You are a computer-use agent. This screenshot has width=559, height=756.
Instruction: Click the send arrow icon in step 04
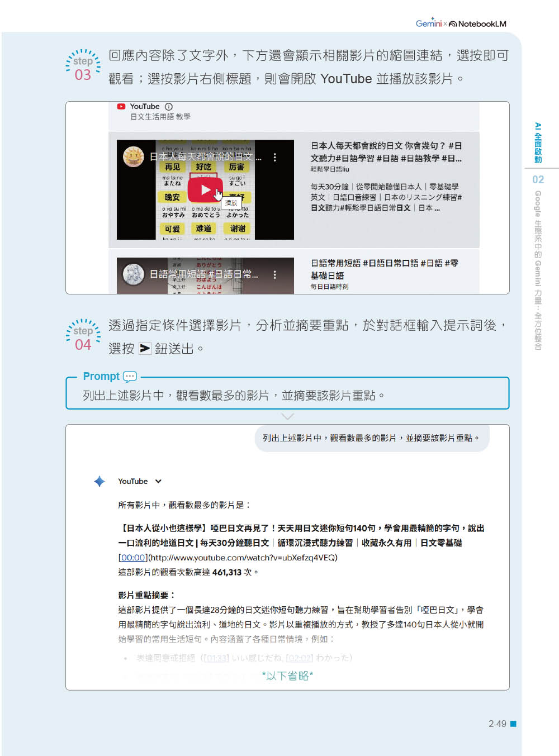145,349
